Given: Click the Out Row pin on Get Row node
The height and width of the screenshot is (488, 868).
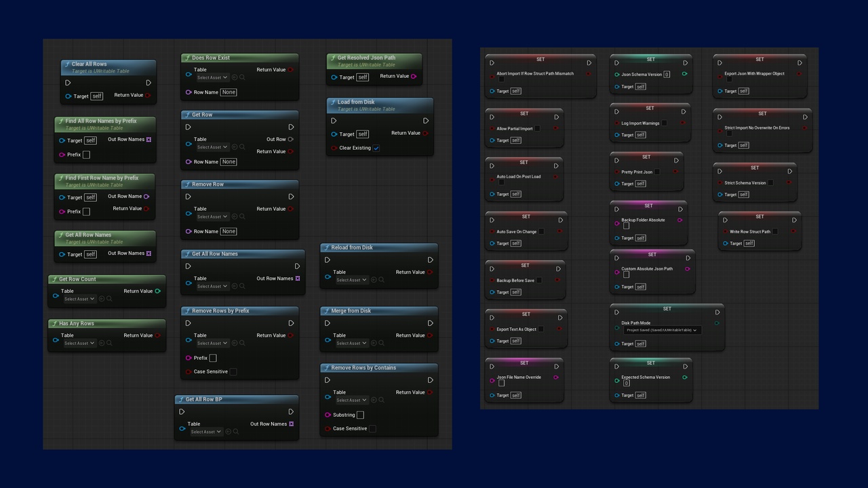Looking at the screenshot, I should coord(291,140).
